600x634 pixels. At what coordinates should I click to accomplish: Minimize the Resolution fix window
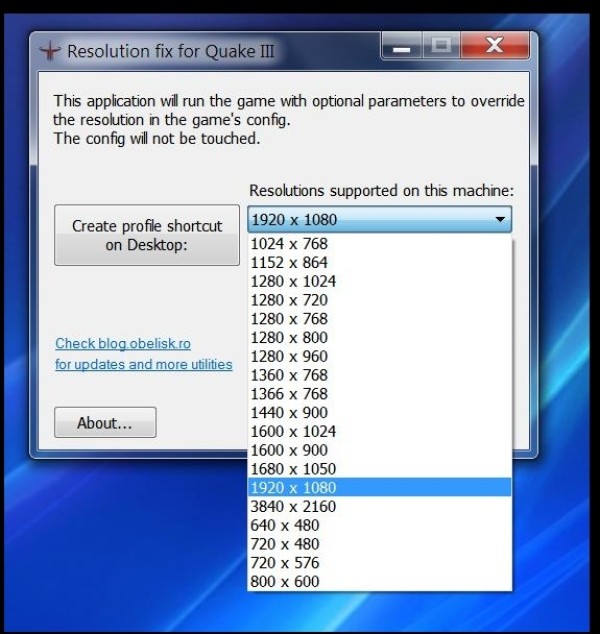[x=402, y=45]
